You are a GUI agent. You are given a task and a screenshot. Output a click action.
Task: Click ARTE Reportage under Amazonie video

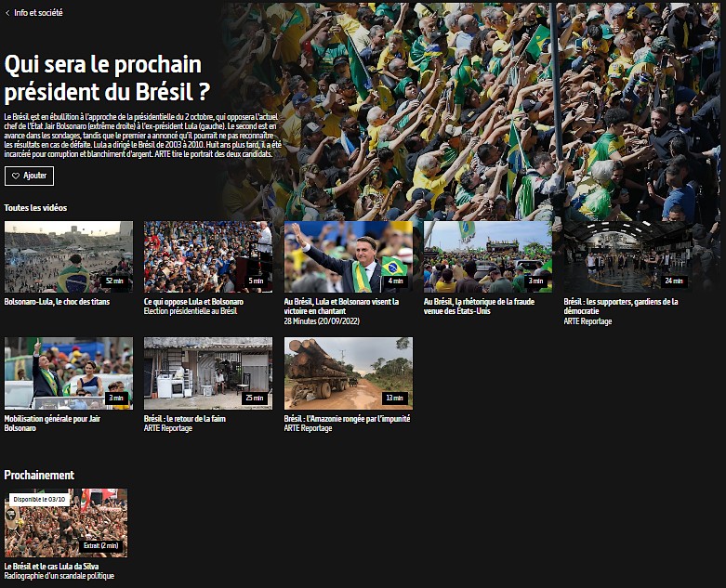coord(308,428)
